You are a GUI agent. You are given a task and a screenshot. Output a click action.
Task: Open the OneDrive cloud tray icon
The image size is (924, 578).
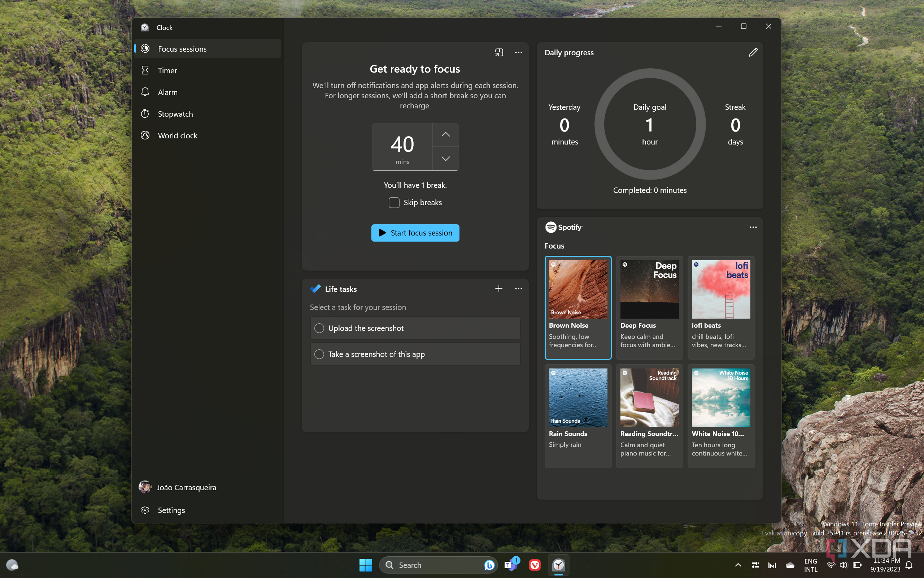tap(790, 565)
